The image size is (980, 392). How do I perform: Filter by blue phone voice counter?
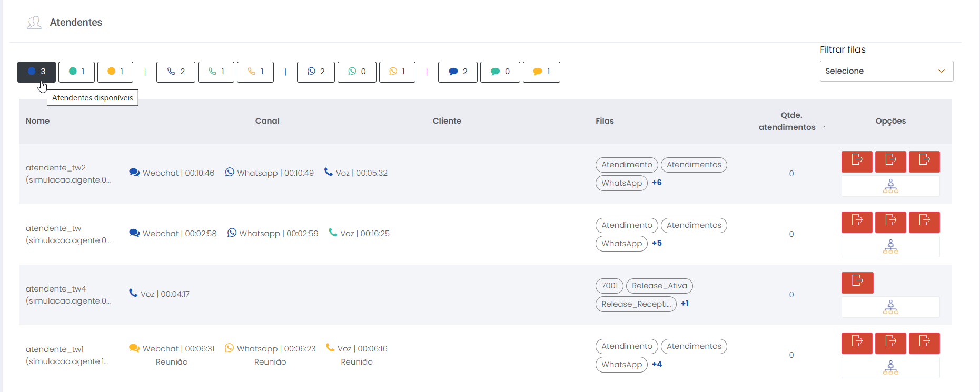click(x=176, y=72)
